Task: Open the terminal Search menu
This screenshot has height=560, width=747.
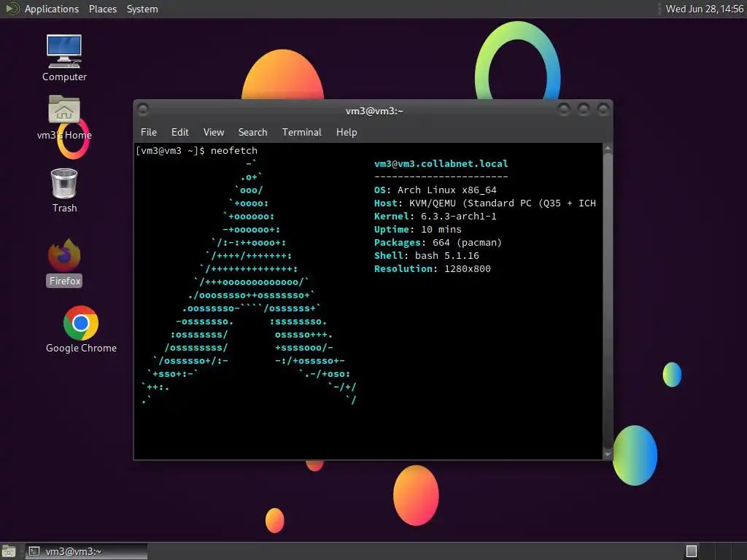Action: (x=252, y=133)
